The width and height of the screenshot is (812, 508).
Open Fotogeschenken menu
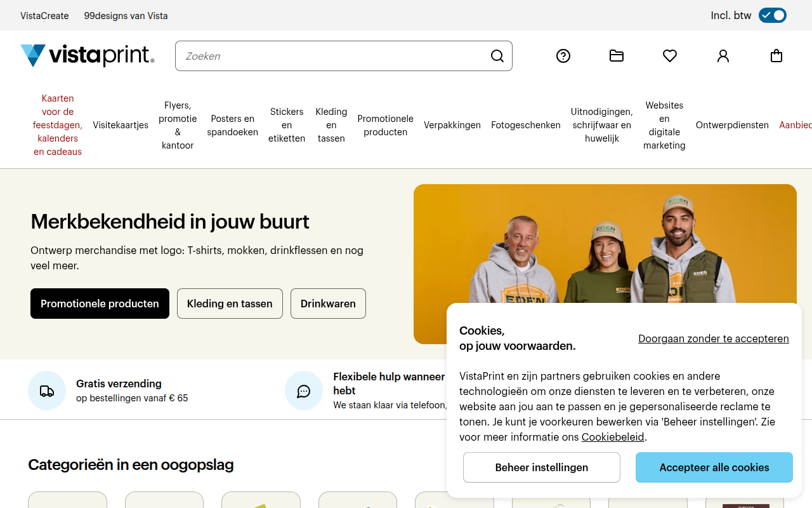[526, 125]
